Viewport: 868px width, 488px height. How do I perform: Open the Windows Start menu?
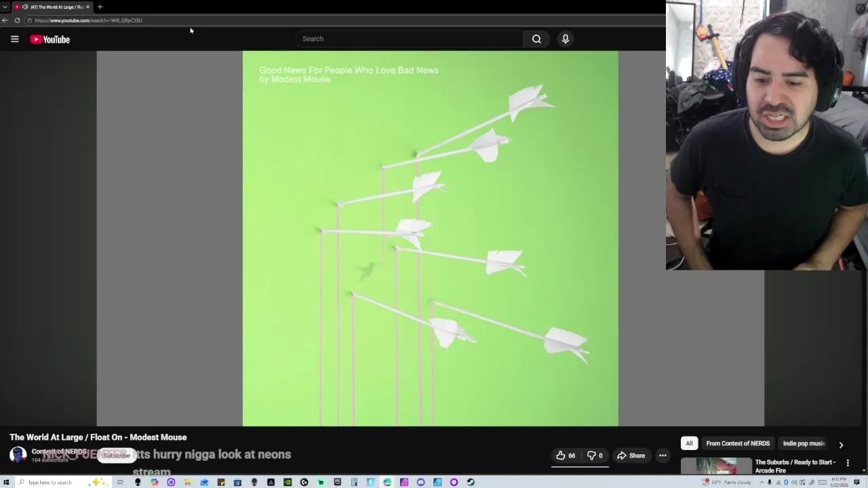(5, 482)
